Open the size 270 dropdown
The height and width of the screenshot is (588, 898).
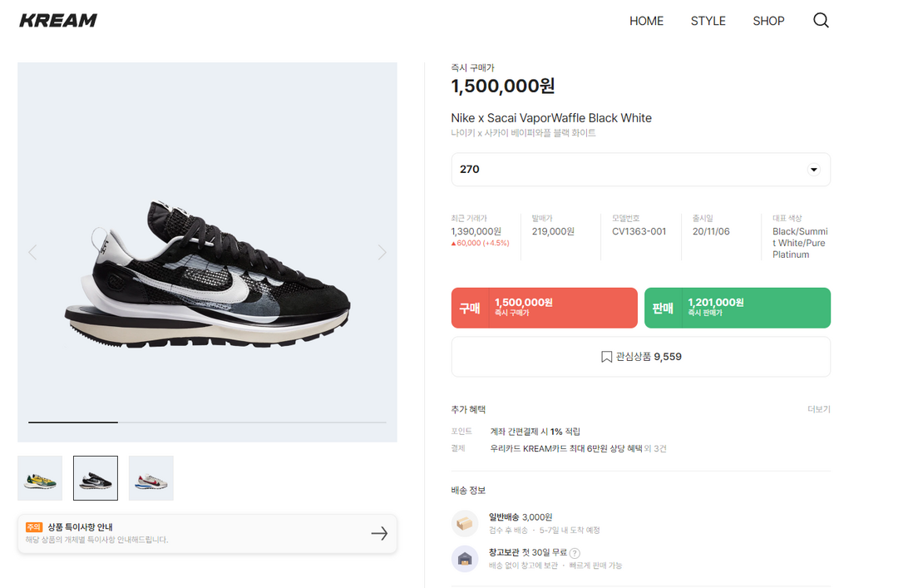click(641, 170)
